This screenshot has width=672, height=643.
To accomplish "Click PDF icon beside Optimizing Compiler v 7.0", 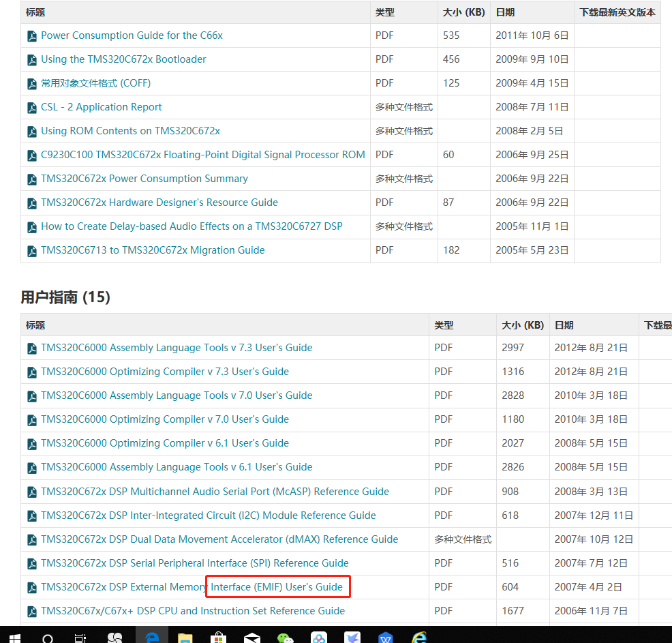I will coord(32,420).
